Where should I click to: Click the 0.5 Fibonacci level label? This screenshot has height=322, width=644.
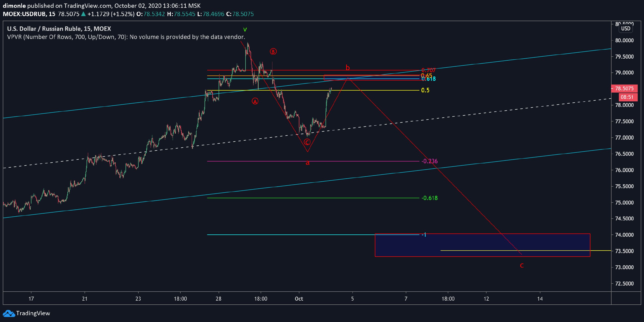pyautogui.click(x=425, y=90)
